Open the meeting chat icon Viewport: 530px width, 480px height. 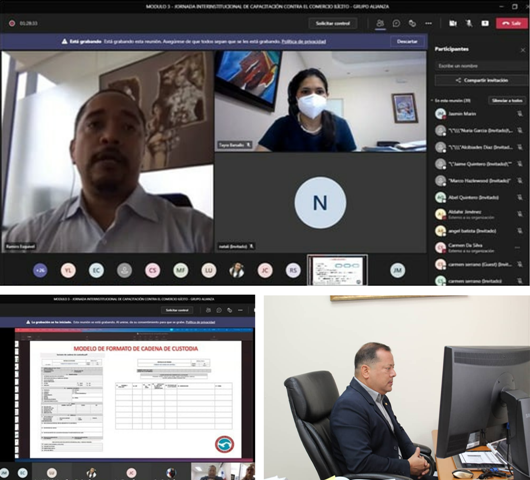396,23
